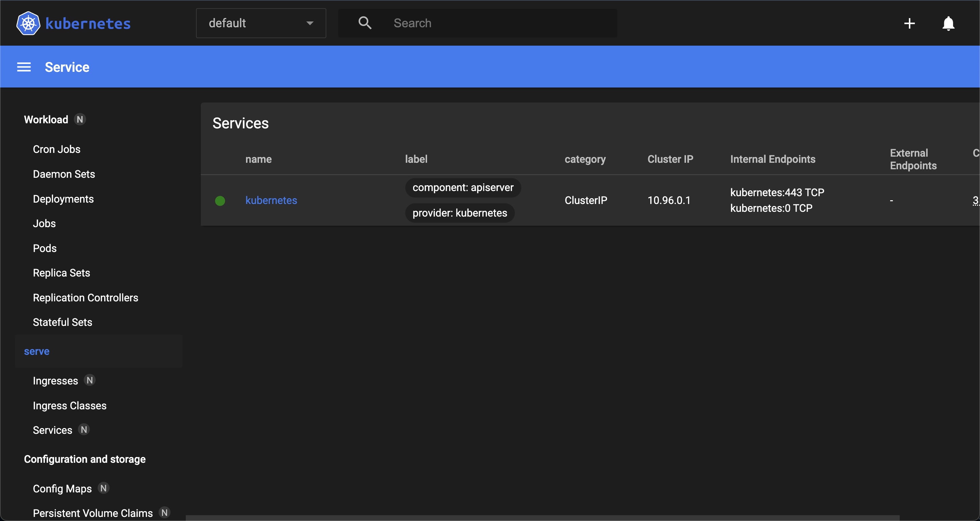Open Config Maps in the sidebar
The image size is (980, 521).
(x=62, y=489)
